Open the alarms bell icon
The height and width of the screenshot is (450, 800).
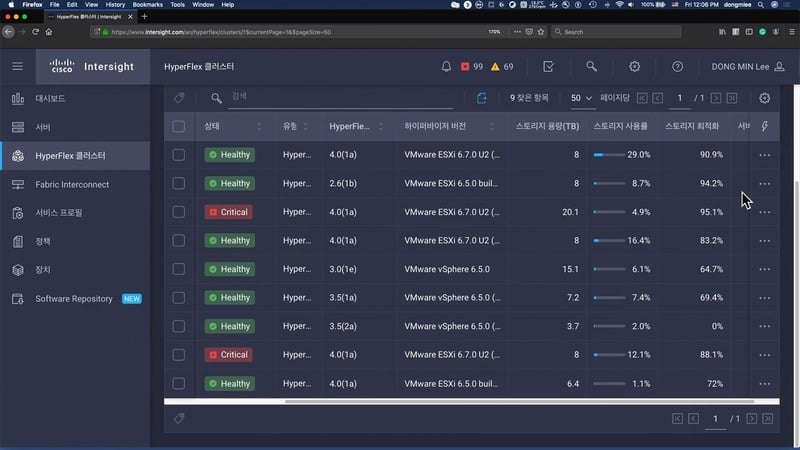click(446, 66)
